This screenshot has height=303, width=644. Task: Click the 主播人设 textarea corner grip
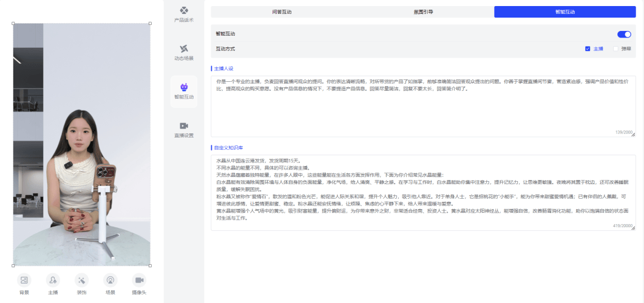click(x=633, y=135)
